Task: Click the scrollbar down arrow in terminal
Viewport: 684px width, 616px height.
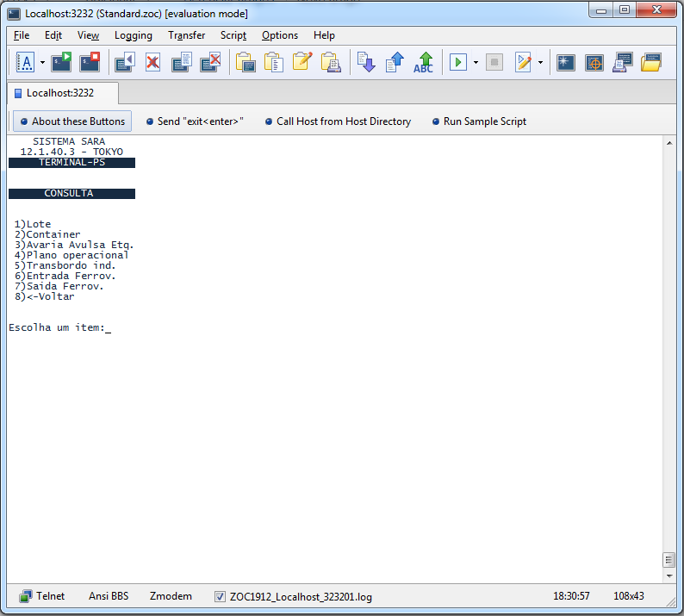Action: (669, 576)
